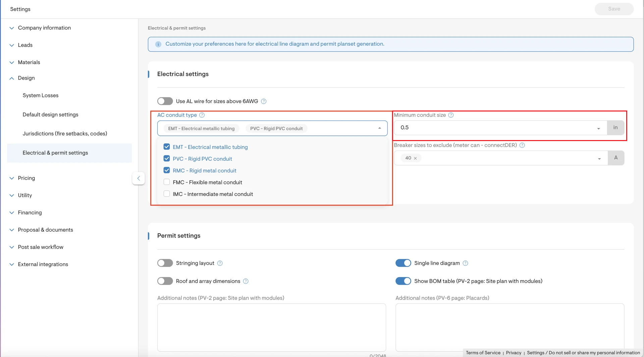Click help icon beside Minimum conduit size

click(x=451, y=115)
